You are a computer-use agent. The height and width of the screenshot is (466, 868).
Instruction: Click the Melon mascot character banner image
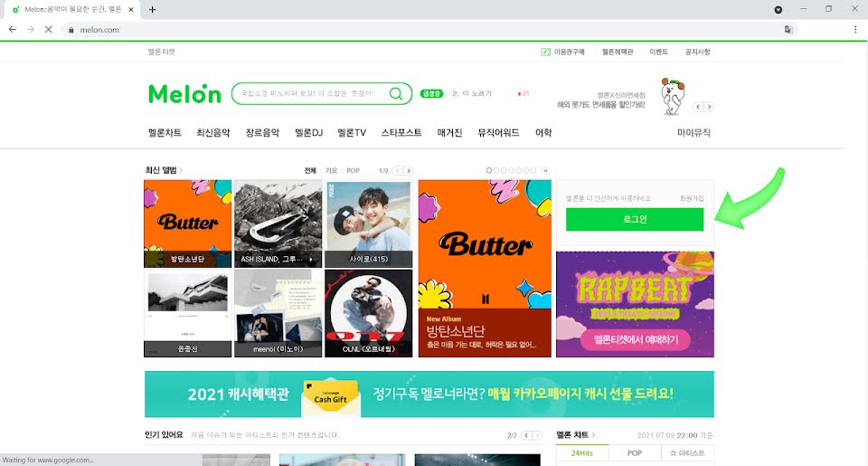(x=673, y=97)
